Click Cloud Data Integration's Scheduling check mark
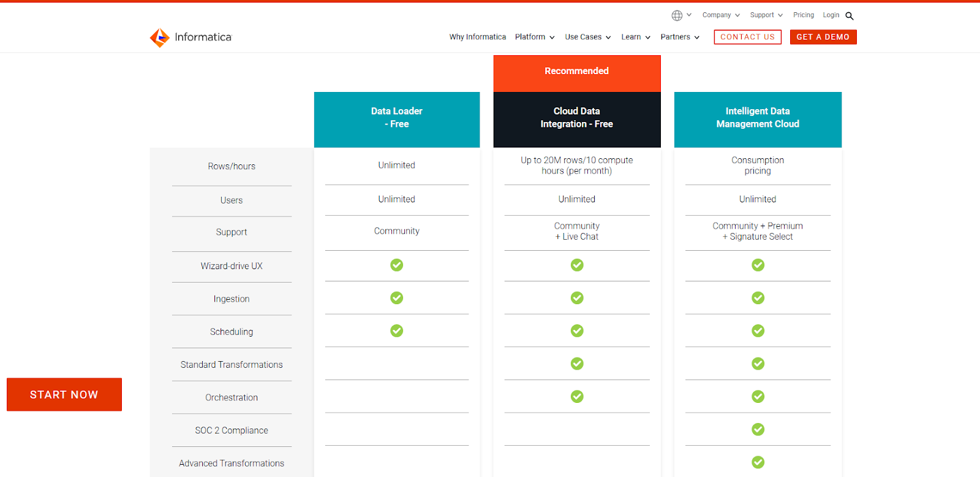 577,331
